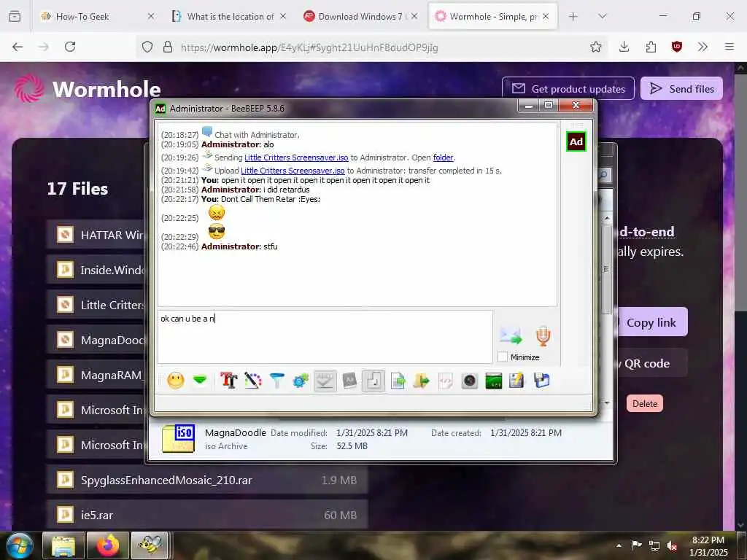Switch to the Download Windows 7 tab
The height and width of the screenshot is (560, 747).
point(360,17)
